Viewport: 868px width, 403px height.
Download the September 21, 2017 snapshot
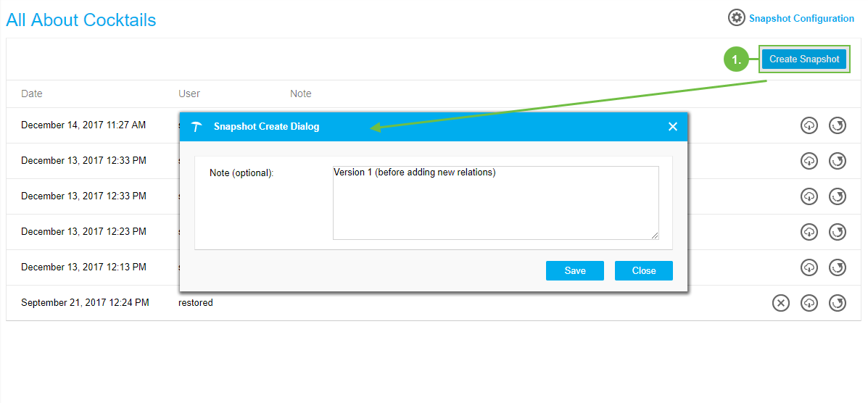[809, 303]
